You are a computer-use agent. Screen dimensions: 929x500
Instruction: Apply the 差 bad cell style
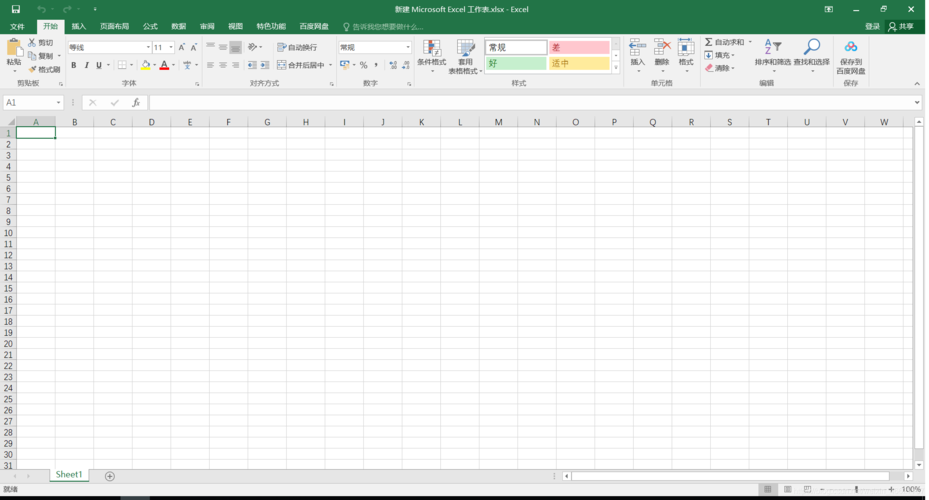[579, 47]
